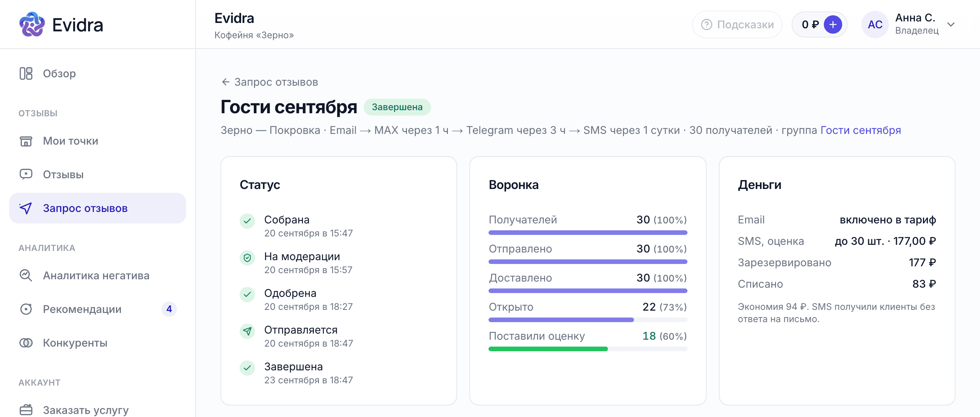Viewport: 980px width, 417px height.
Task: Click '20 сентября в 15:47' timestamp
Action: click(x=309, y=233)
